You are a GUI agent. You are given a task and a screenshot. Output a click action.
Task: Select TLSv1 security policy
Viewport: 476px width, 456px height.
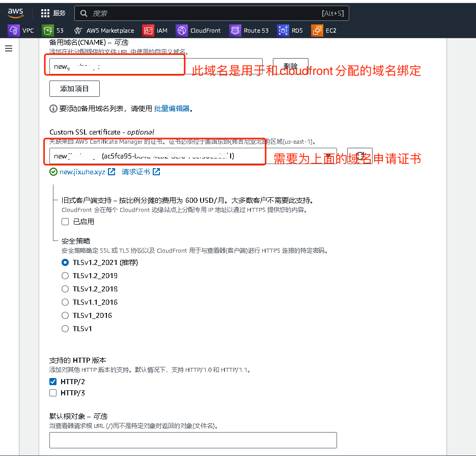(65, 329)
